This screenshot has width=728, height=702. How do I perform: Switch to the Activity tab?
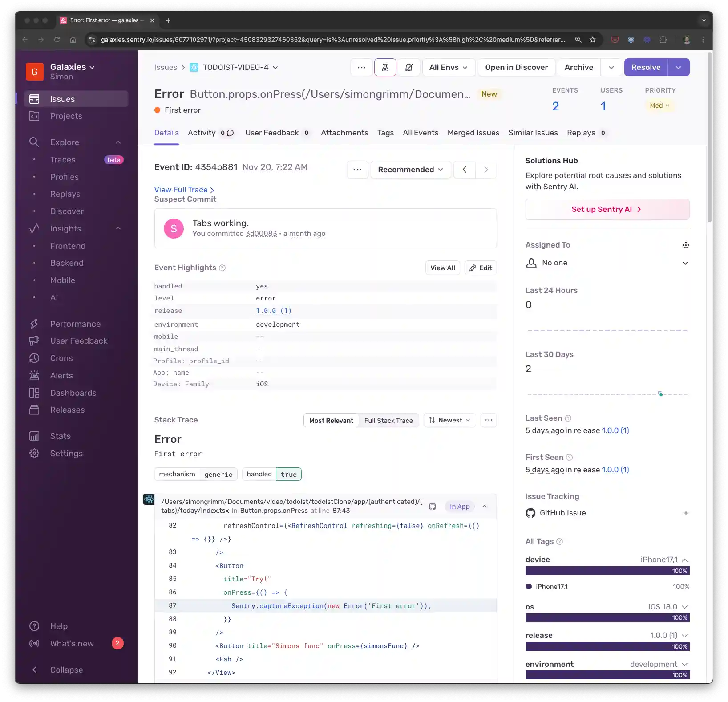coord(211,133)
